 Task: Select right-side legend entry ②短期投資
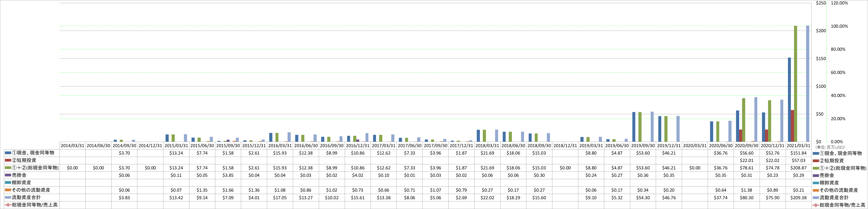point(828,161)
